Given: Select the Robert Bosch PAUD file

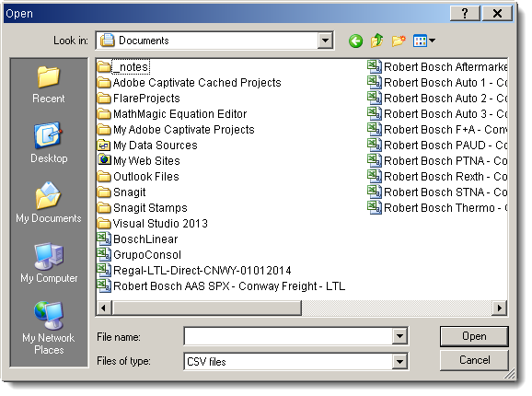Looking at the screenshot, I should tap(437, 145).
